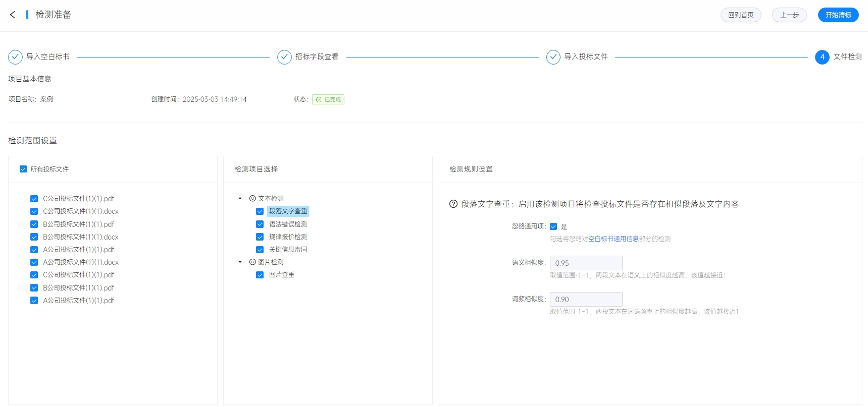Screen dimensions: 868x407
Task: Go back with the 上一步 button
Action: [789, 15]
